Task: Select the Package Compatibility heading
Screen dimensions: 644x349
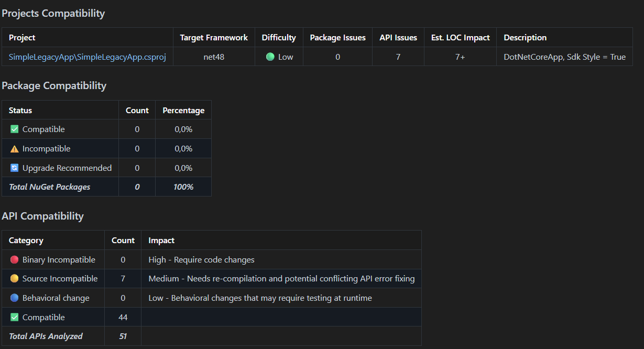Action: point(54,85)
